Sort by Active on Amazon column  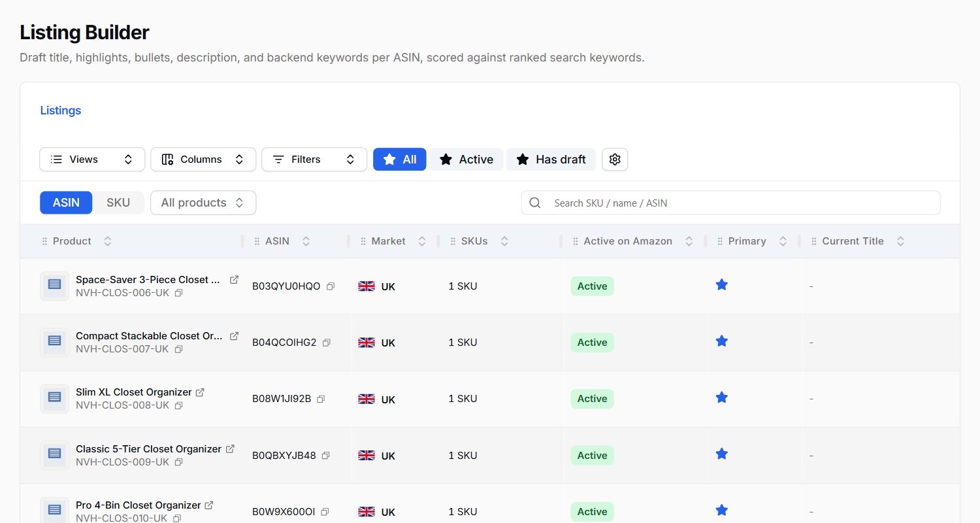[689, 241]
